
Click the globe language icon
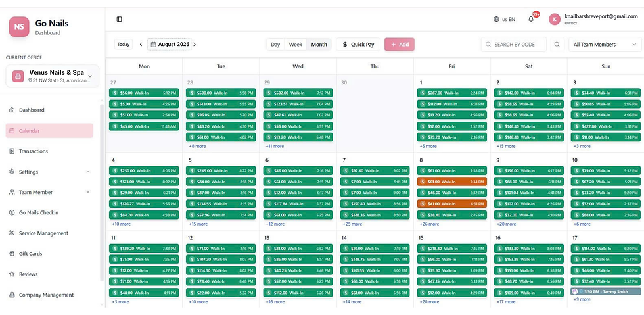497,19
